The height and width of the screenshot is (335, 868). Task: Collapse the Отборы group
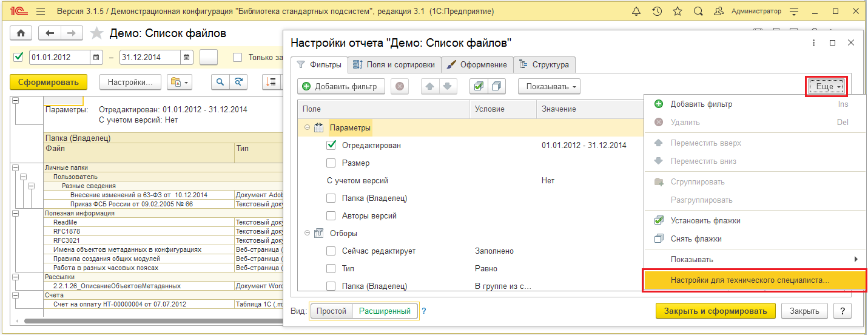pos(308,233)
